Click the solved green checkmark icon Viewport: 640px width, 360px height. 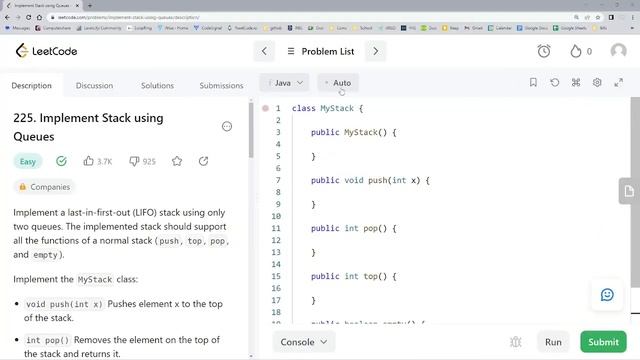[x=61, y=161]
